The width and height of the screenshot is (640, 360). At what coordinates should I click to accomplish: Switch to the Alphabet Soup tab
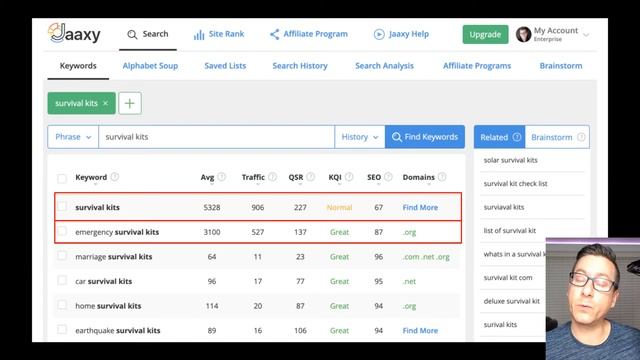click(x=150, y=66)
